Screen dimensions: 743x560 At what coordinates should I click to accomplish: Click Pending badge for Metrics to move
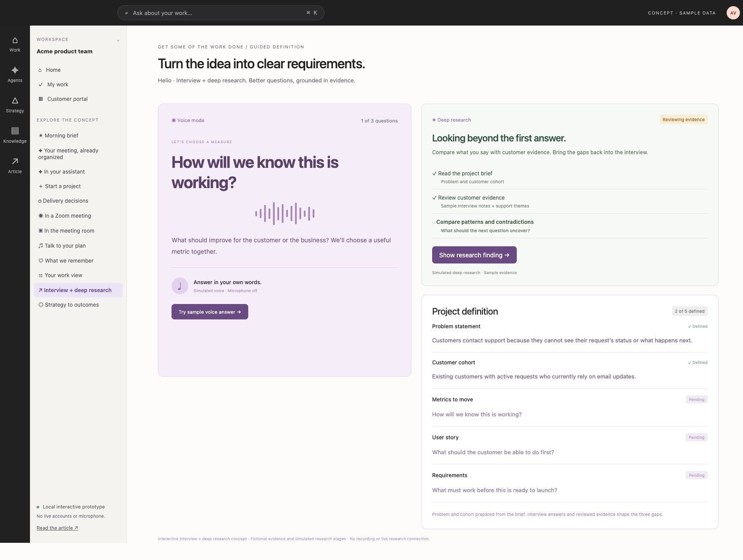tap(697, 400)
